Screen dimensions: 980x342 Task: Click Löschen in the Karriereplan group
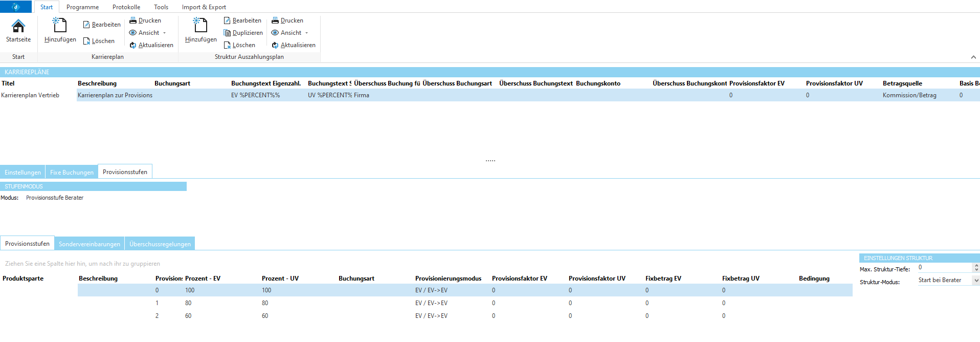point(99,41)
